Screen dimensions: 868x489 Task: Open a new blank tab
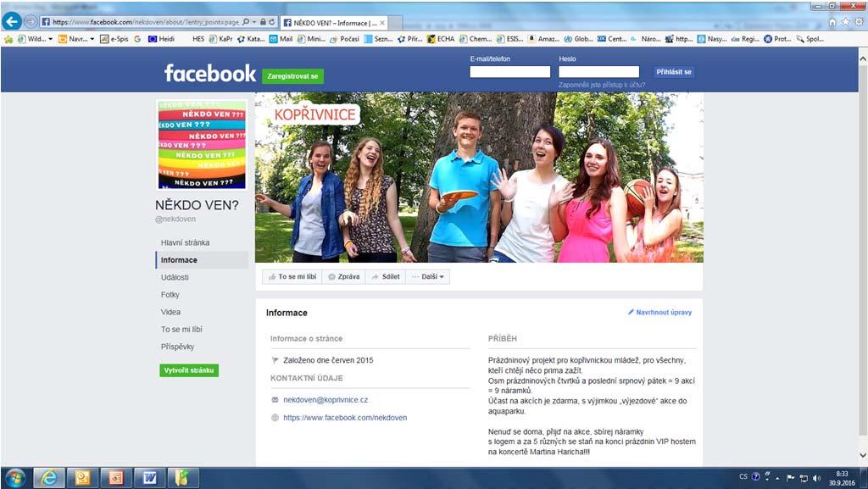pyautogui.click(x=395, y=23)
